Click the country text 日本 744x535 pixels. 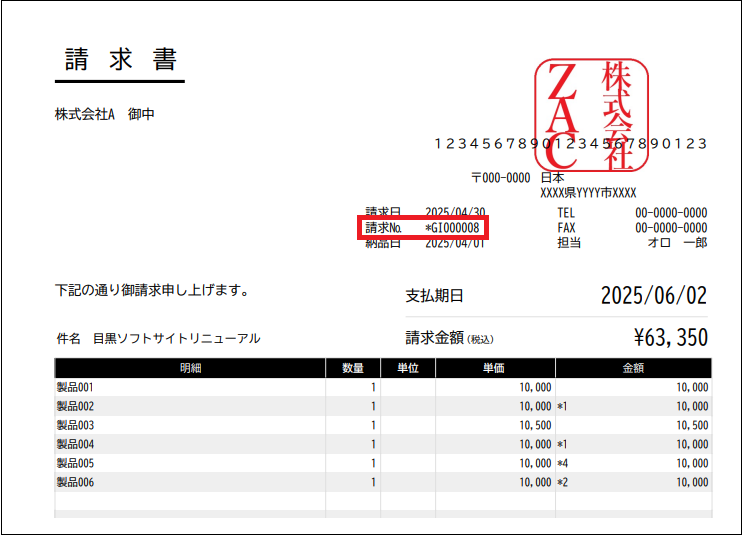[552, 178]
